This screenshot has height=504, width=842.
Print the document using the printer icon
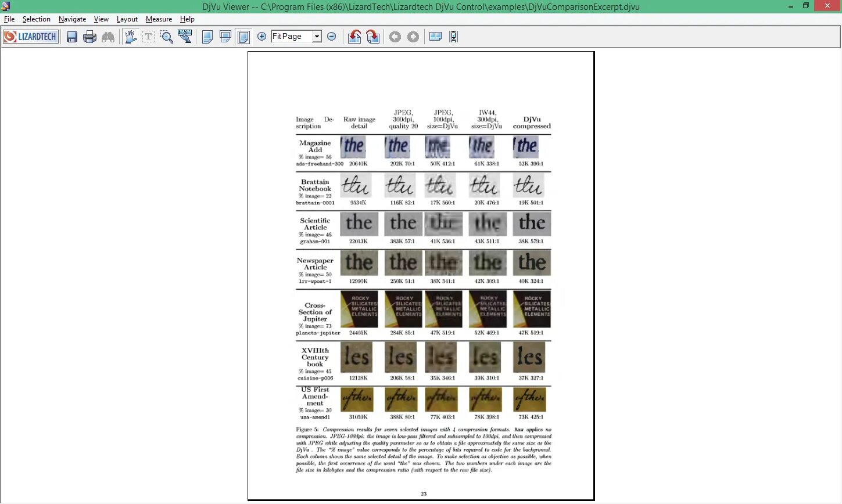[x=89, y=37]
